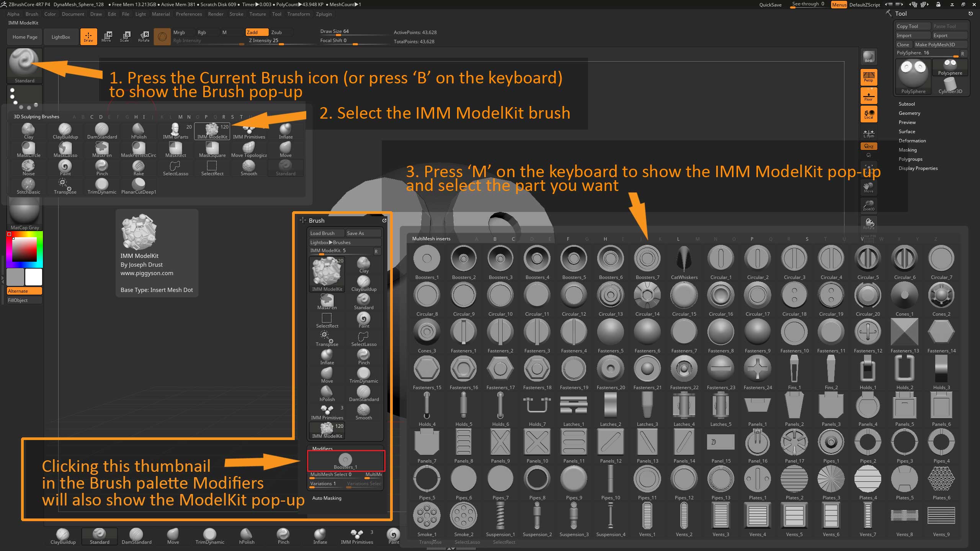
Task: Open the Preferences menu
Action: click(x=189, y=14)
